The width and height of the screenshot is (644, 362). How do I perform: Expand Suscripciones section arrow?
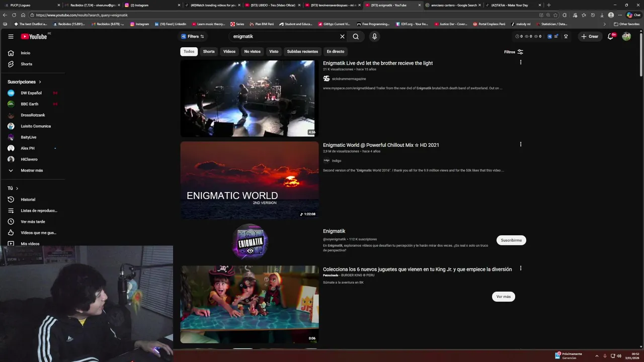40,82
